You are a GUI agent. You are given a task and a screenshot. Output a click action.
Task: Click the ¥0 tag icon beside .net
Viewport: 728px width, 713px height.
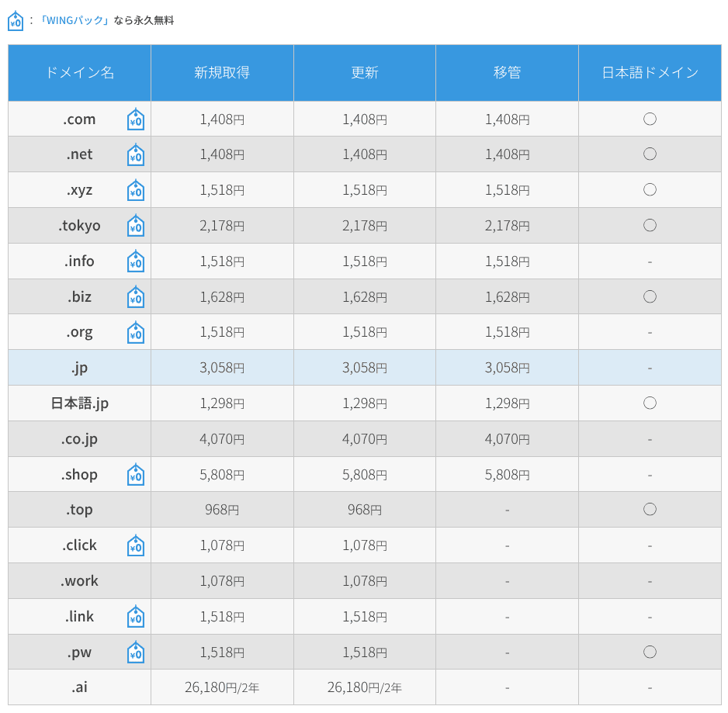pyautogui.click(x=136, y=155)
